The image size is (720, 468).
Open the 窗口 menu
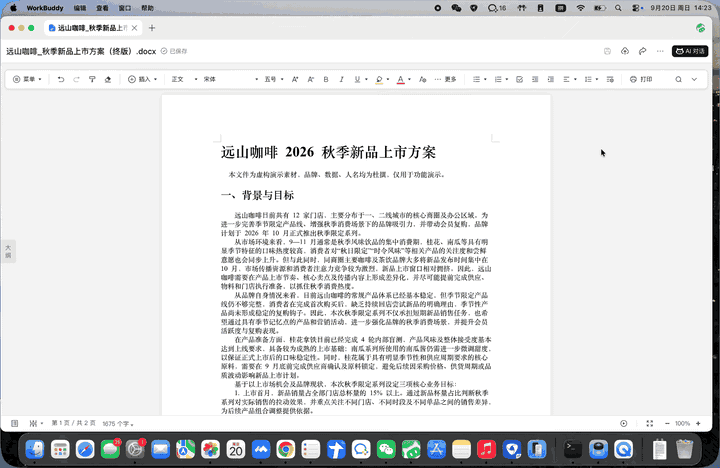125,8
